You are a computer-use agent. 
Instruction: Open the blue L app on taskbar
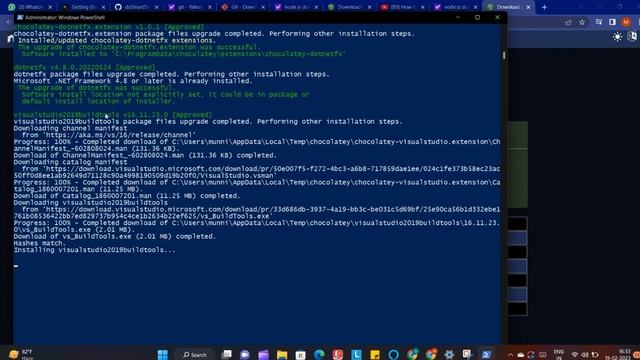click(x=356, y=354)
